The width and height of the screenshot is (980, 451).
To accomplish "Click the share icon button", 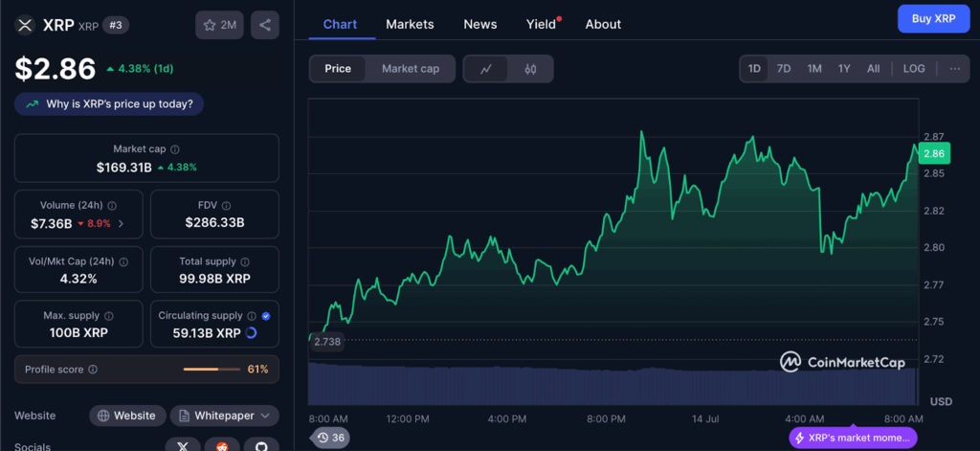I will pos(265,25).
